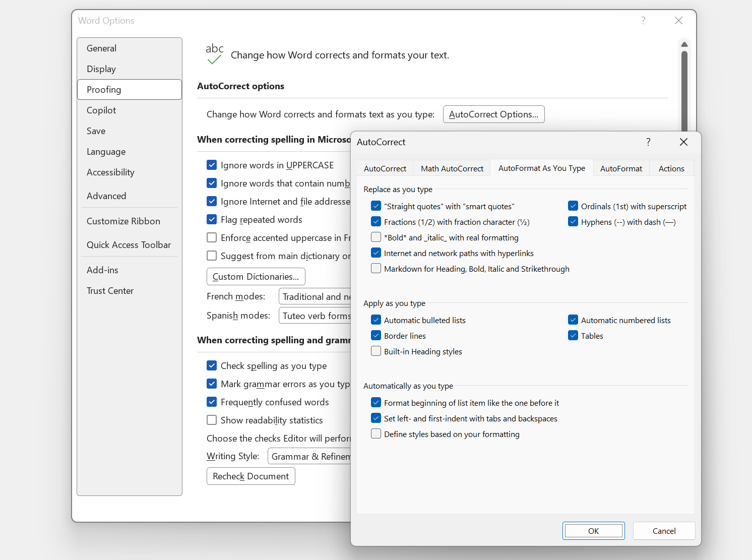Viewport: 752px width, 560px height.
Task: Uncheck Format beginning of list item option
Action: [376, 403]
